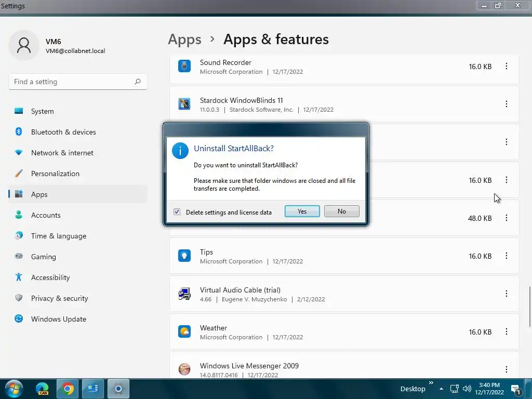The height and width of the screenshot is (399, 532).
Task: Open more options for Sound Recorder
Action: point(506,66)
